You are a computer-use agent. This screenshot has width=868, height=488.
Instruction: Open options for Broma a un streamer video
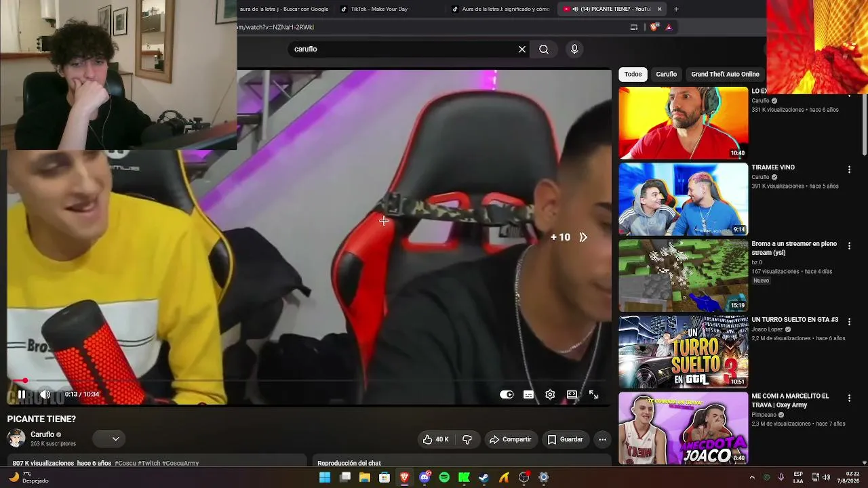click(849, 245)
